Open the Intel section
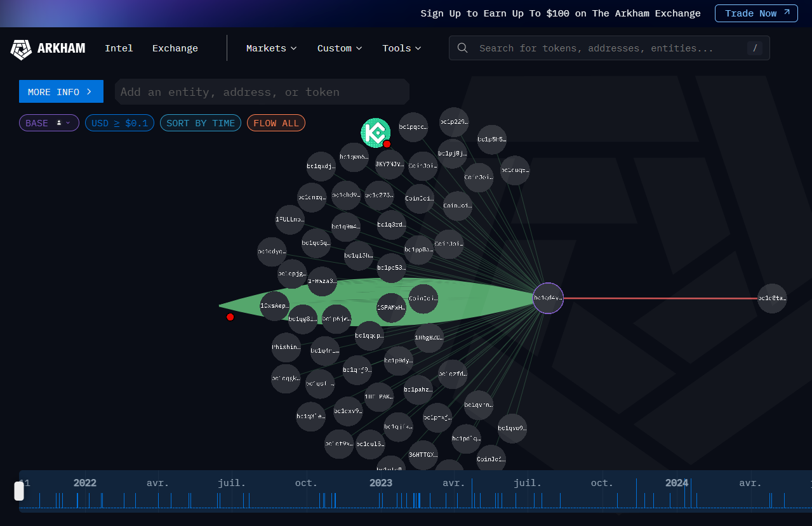This screenshot has width=812, height=526. click(x=119, y=48)
